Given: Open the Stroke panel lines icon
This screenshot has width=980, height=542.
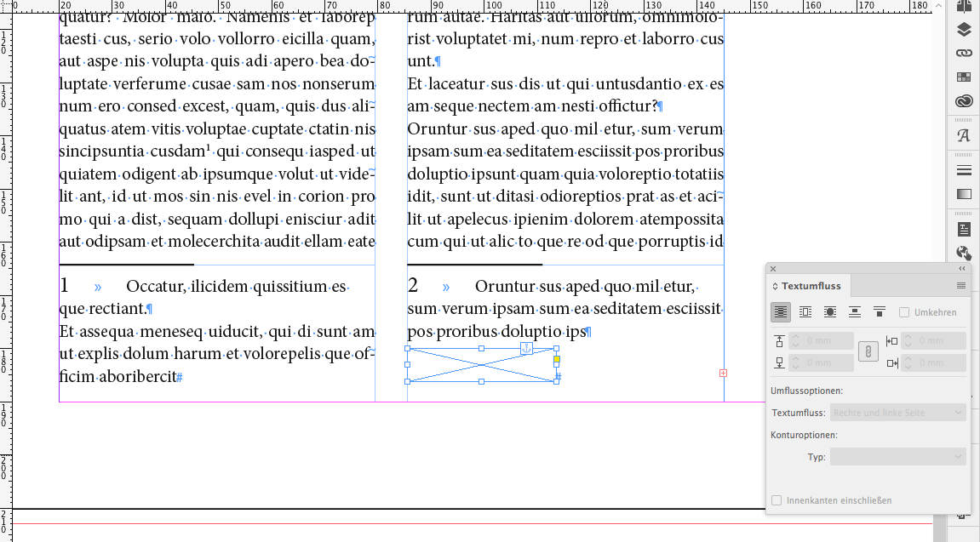Looking at the screenshot, I should click(x=964, y=170).
